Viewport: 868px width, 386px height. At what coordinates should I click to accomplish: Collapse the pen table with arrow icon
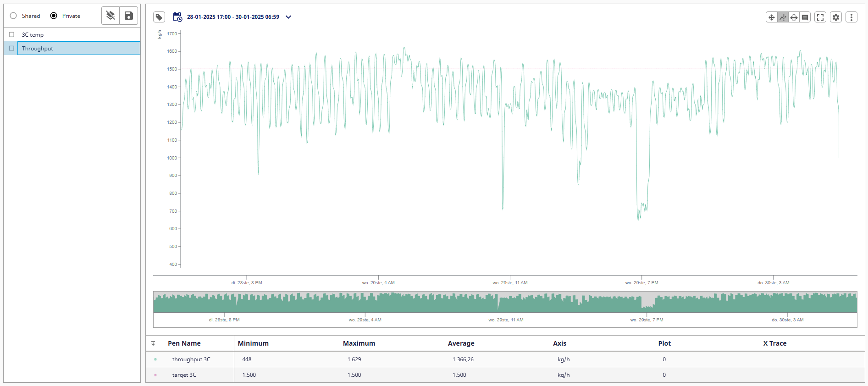153,343
